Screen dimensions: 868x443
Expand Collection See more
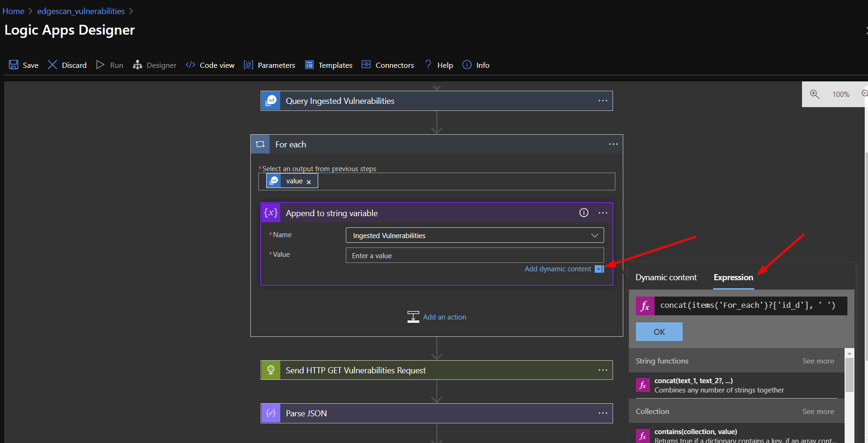coord(818,411)
